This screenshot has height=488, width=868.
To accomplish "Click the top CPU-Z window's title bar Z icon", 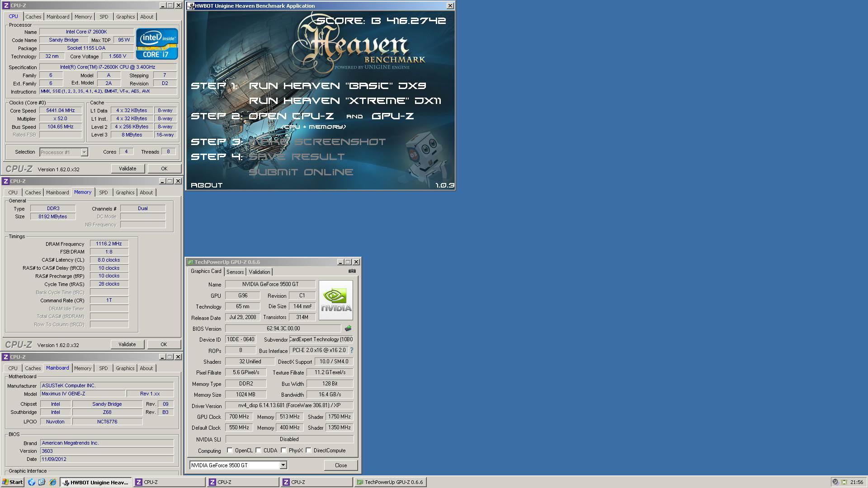I will (x=6, y=5).
